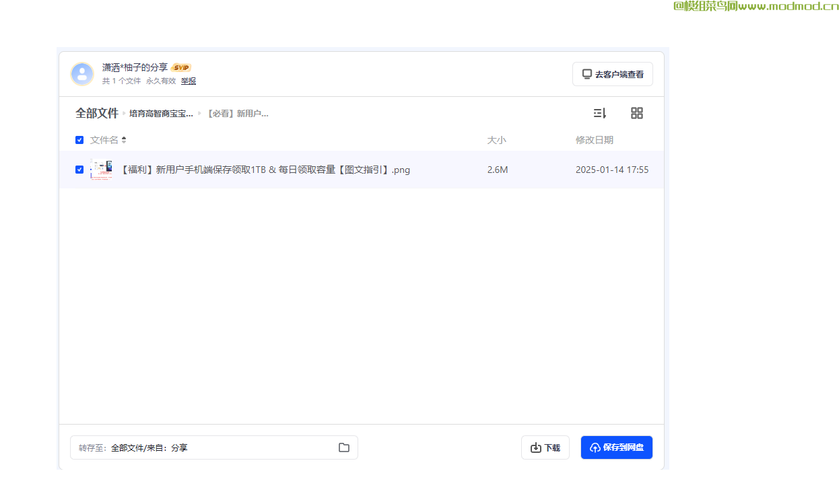The width and height of the screenshot is (839, 504).
Task: Click the sort order icon
Action: point(600,113)
